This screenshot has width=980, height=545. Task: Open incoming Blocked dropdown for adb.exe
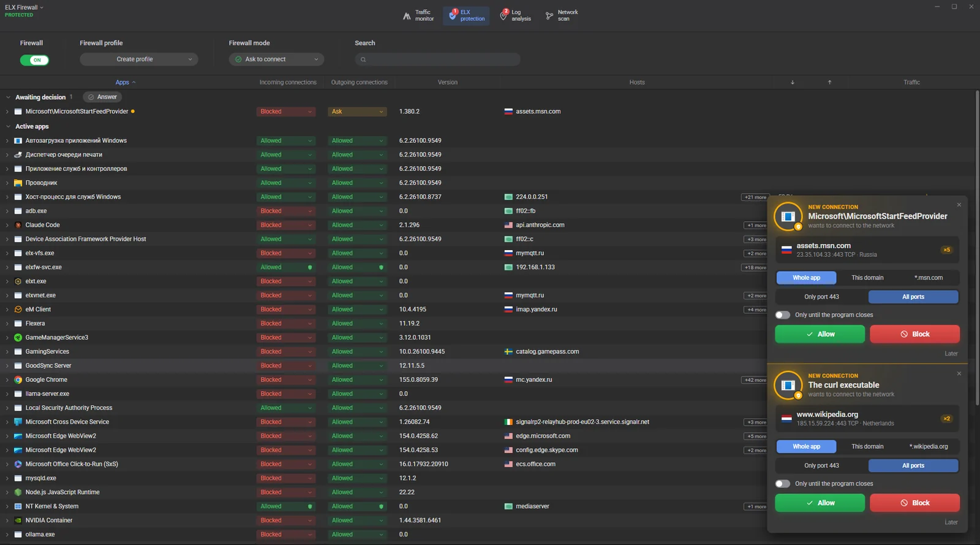point(286,211)
